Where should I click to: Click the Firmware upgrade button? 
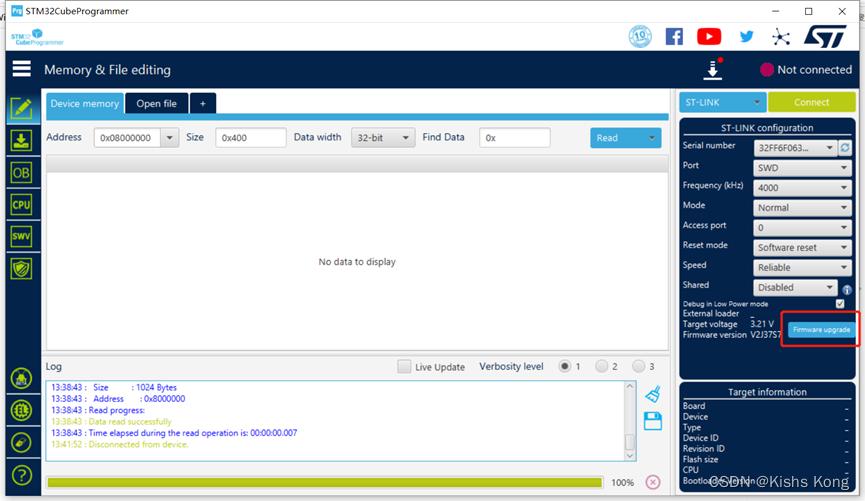(x=821, y=329)
